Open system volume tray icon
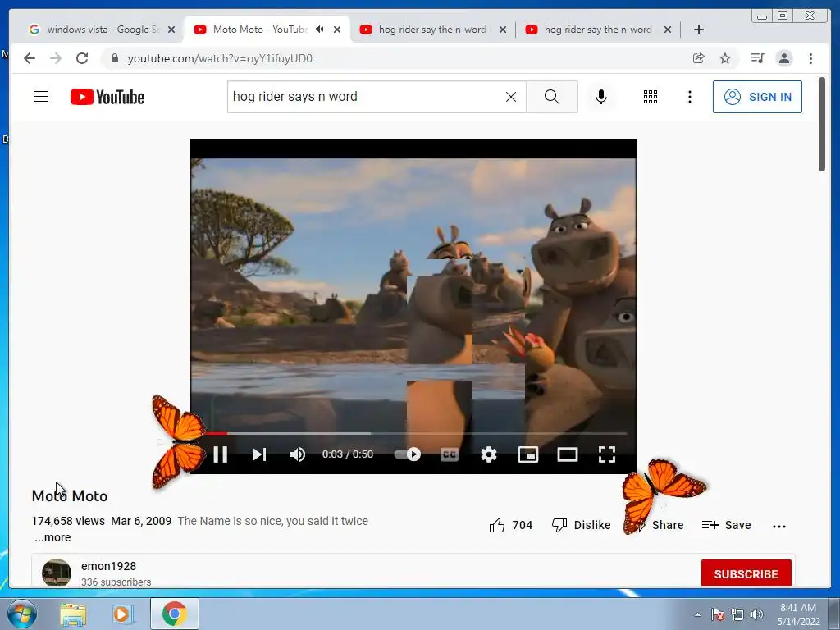Viewport: 840px width, 630px height. pyautogui.click(x=757, y=614)
